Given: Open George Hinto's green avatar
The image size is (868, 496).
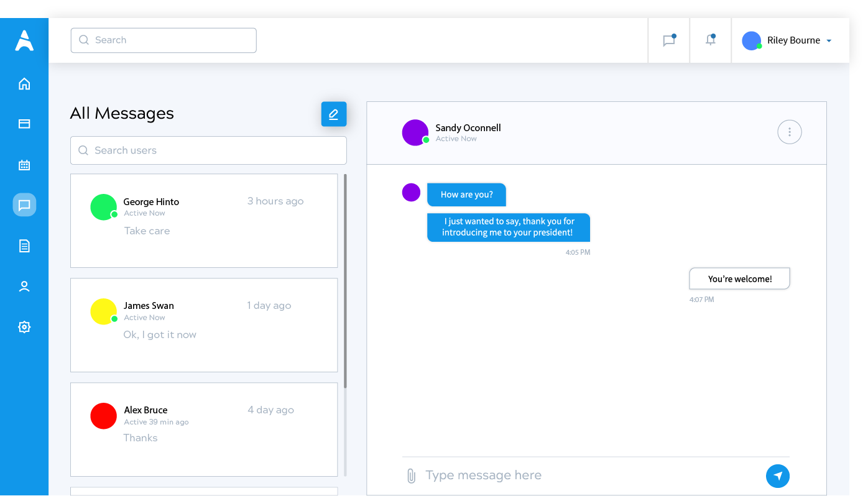Looking at the screenshot, I should (x=104, y=207).
